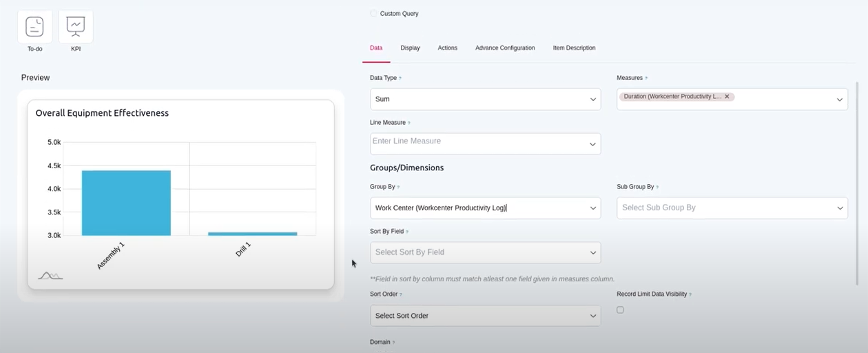Image resolution: width=868 pixels, height=353 pixels.
Task: Open the Sort Order dropdown
Action: point(485,316)
